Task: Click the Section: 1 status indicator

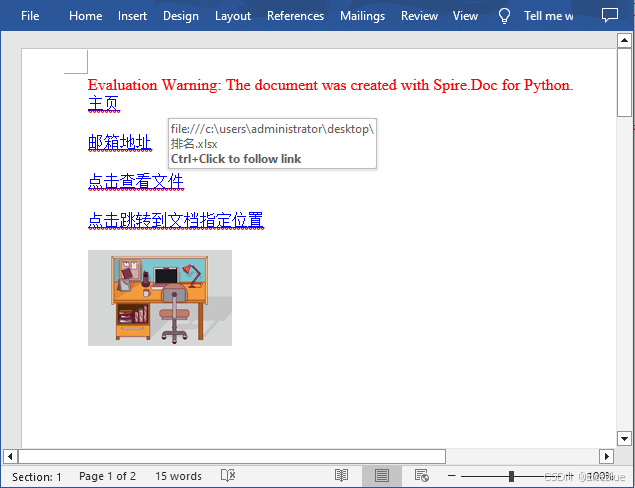Action: point(36,477)
